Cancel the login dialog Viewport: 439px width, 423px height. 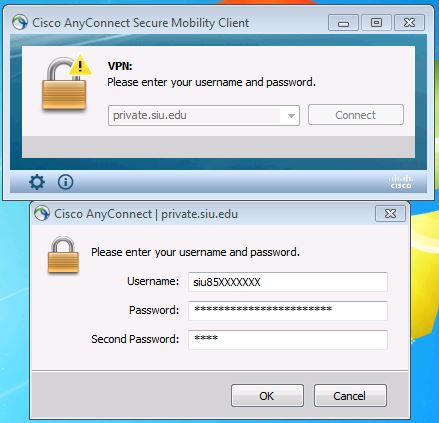350,396
